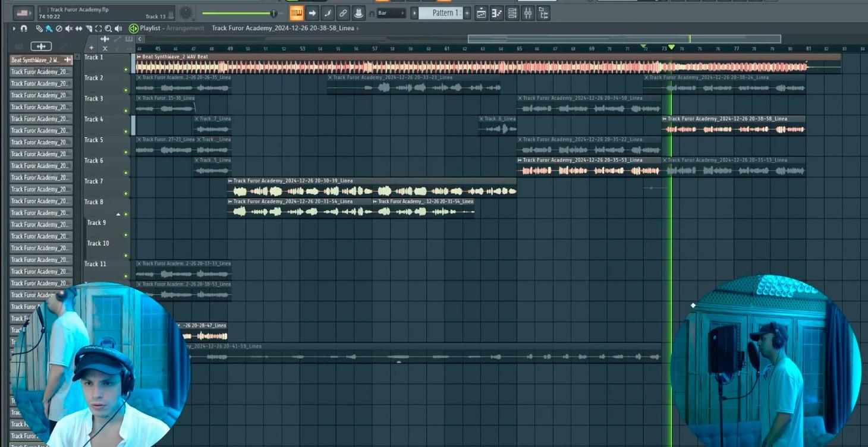This screenshot has width=868, height=447.
Task: Click the small plug icon beside Track 13
Action: 171,15
